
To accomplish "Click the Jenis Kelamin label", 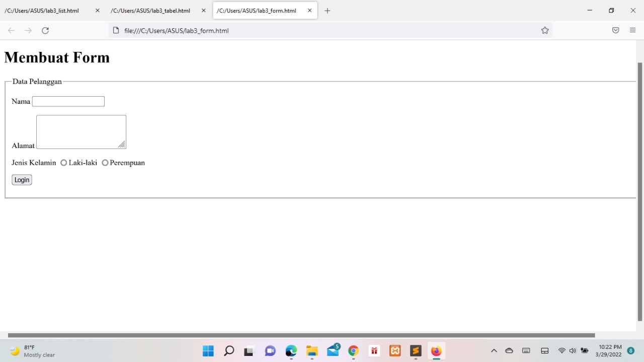I will tap(34, 163).
